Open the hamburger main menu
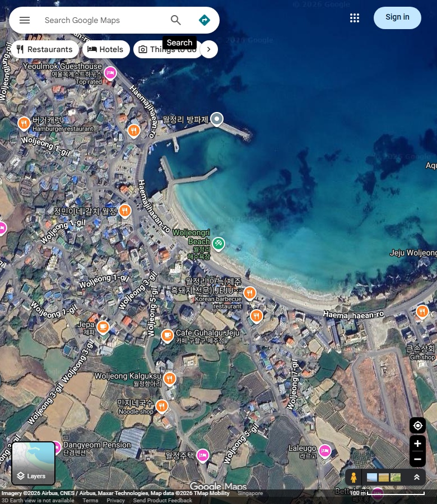 coord(25,20)
